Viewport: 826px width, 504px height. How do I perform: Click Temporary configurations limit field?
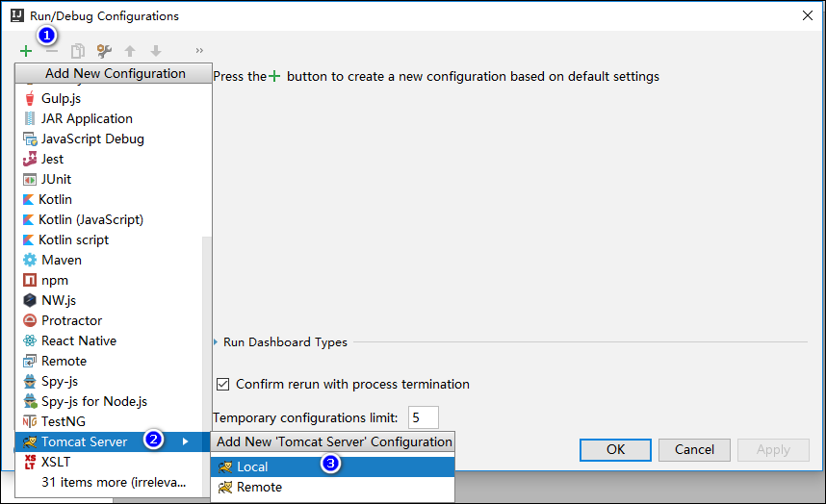pyautogui.click(x=423, y=417)
